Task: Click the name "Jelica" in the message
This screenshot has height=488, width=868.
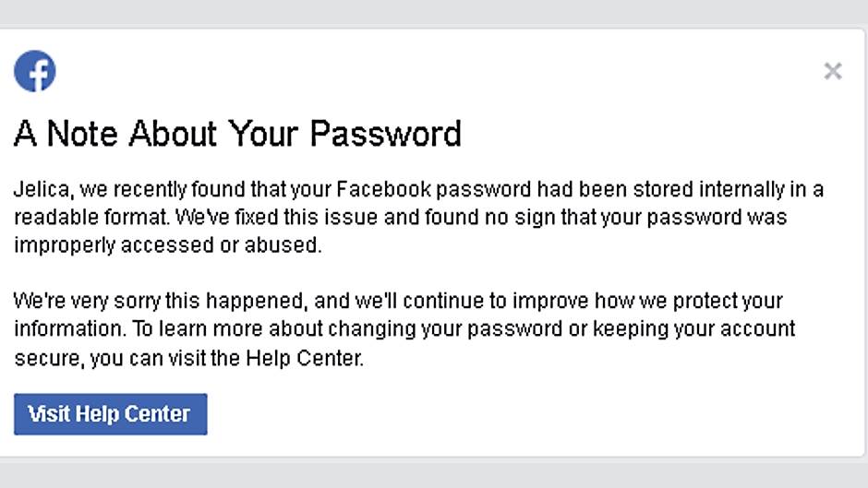Action: click(42, 191)
